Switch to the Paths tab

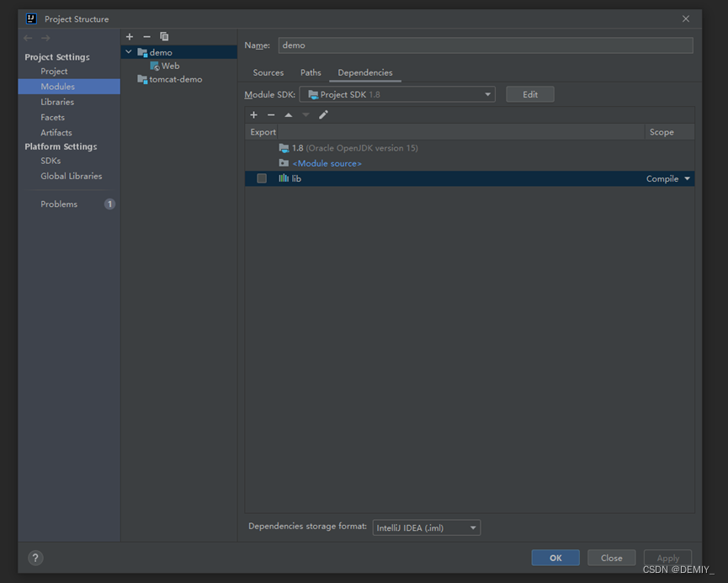point(311,72)
